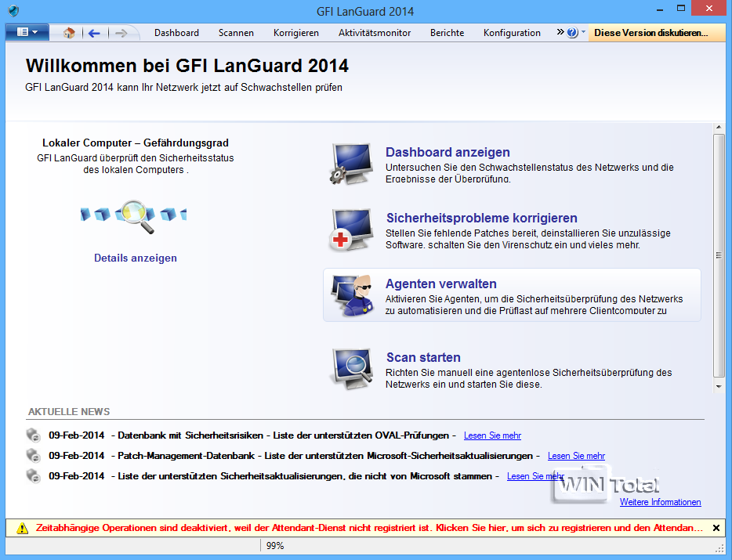Click news icon beside Patch-Management-Datenbank entry
This screenshot has width=732, height=560.
click(x=33, y=456)
